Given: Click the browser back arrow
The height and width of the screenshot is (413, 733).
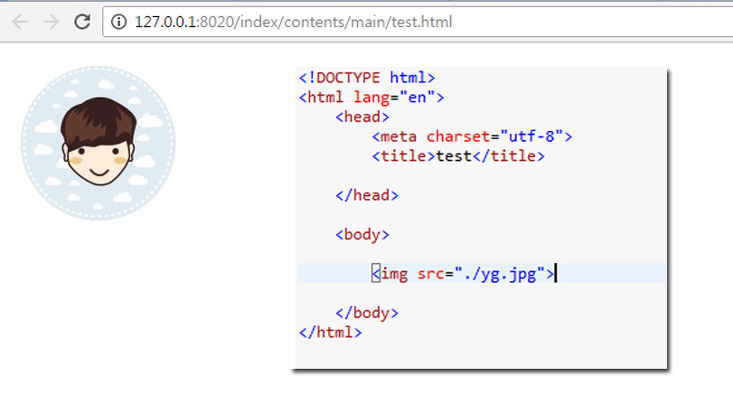Looking at the screenshot, I should pyautogui.click(x=20, y=22).
